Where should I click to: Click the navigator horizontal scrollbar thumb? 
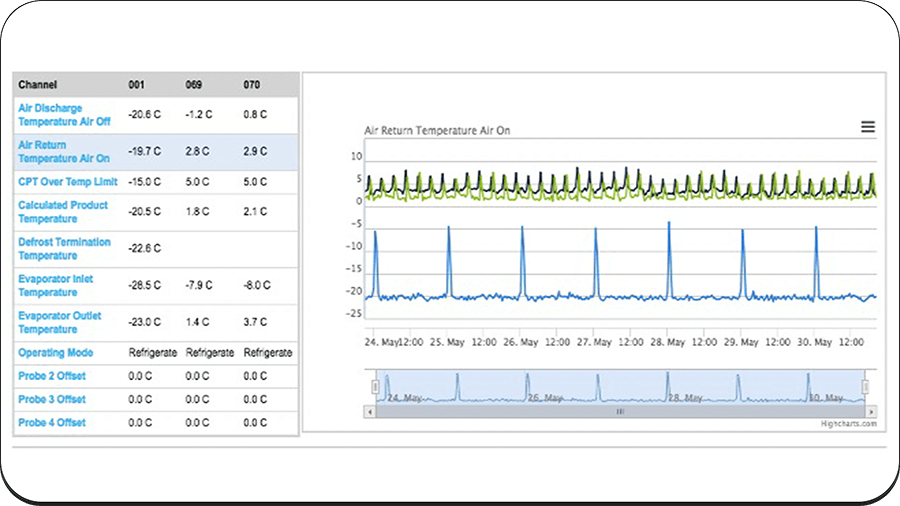619,411
